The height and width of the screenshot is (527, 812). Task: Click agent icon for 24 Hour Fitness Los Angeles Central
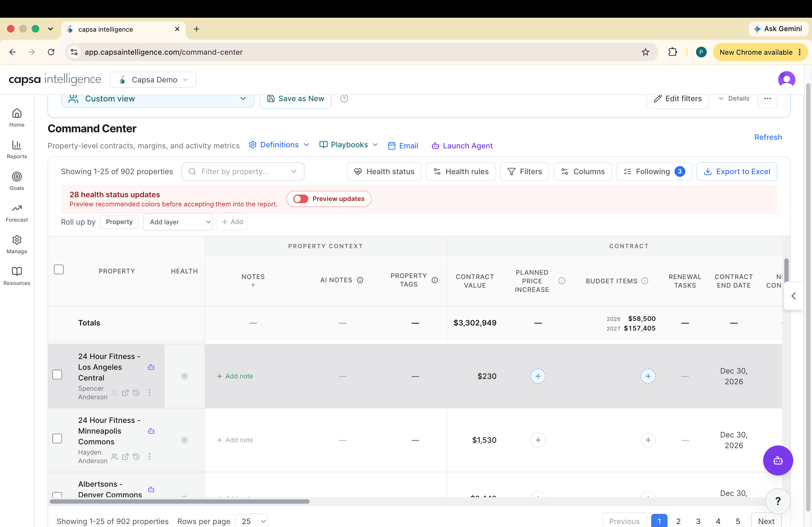[151, 367]
